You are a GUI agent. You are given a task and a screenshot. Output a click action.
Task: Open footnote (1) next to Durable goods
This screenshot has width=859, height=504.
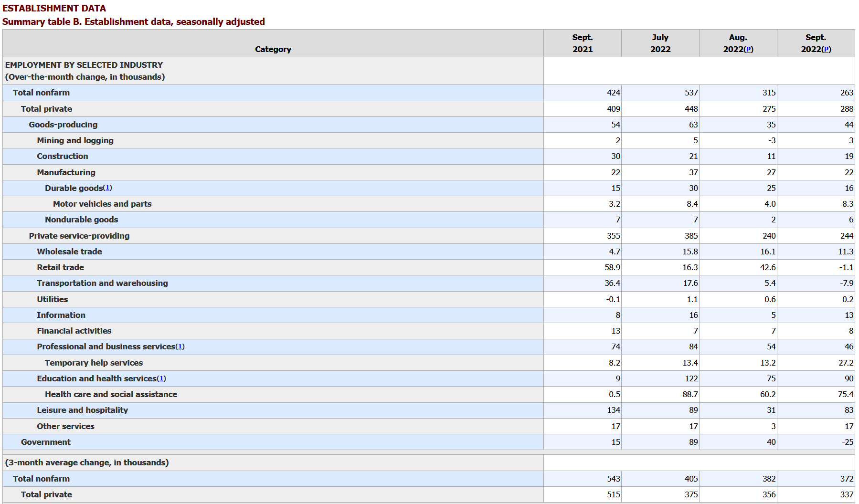coord(107,188)
